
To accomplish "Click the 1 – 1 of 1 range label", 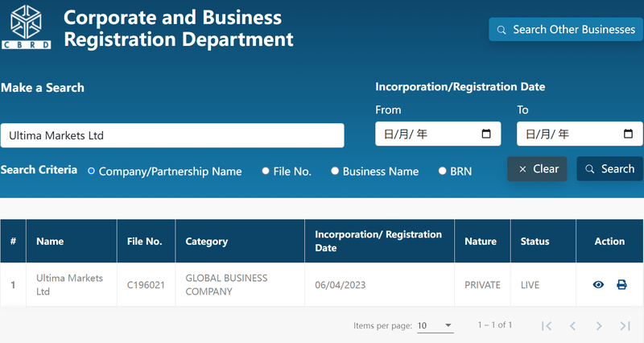I will (x=494, y=325).
